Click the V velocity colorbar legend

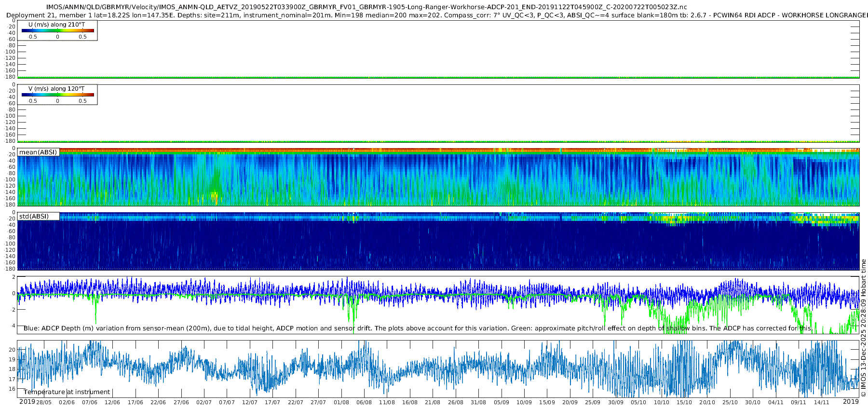57,95
